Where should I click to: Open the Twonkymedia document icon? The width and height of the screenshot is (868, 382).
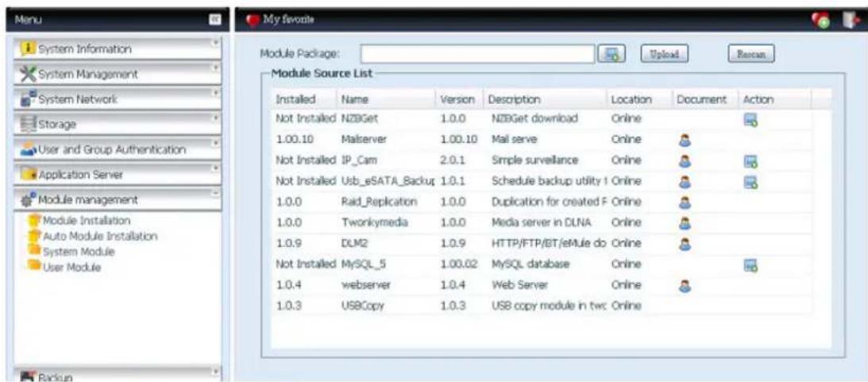point(685,223)
